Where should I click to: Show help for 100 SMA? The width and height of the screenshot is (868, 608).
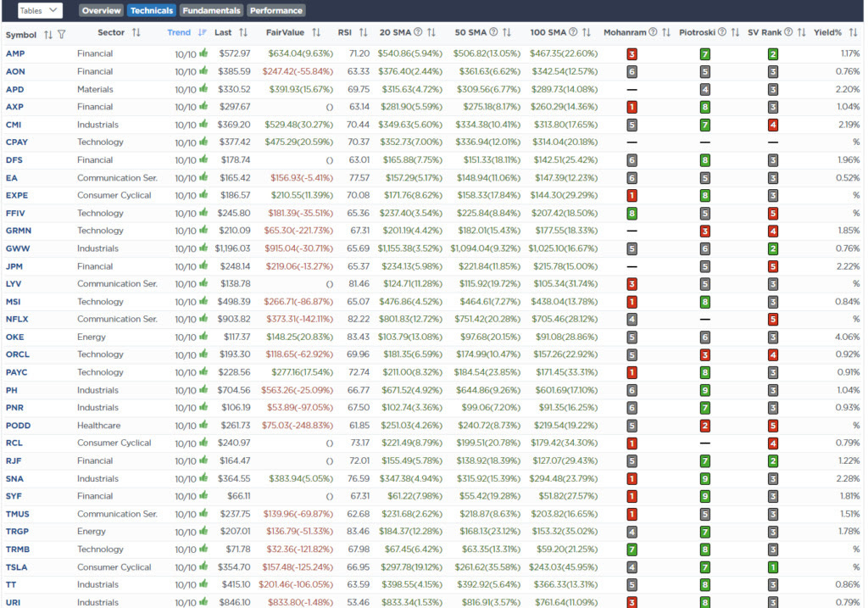click(x=573, y=32)
